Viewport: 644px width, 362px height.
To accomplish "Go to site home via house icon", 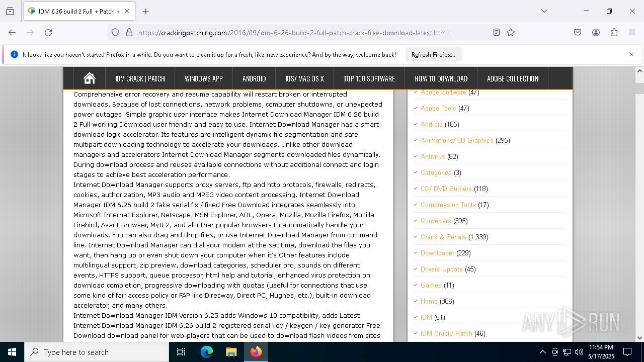I will [x=90, y=78].
